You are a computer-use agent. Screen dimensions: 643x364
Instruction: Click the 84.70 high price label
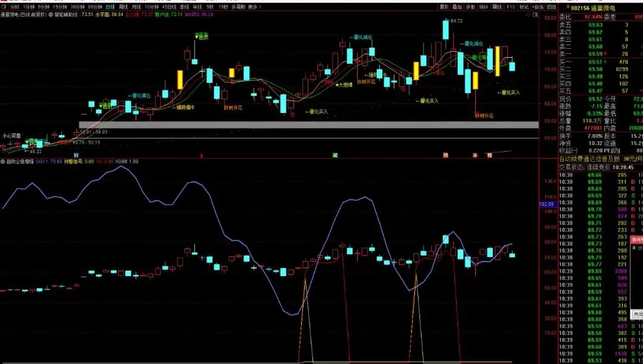457,21
